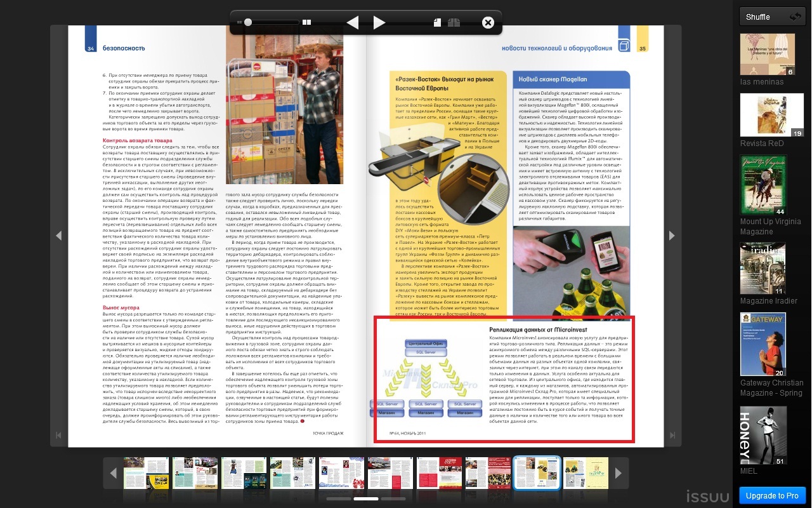Open the MIEL Honey cover thumbnail
The image size is (812, 508).
764,436
